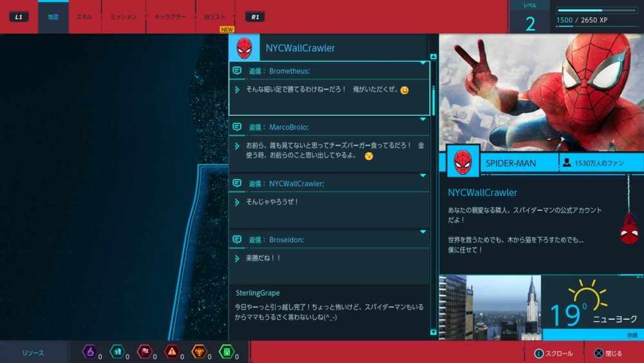
Task: Click the purple landmark token icon
Action: (x=90, y=351)
